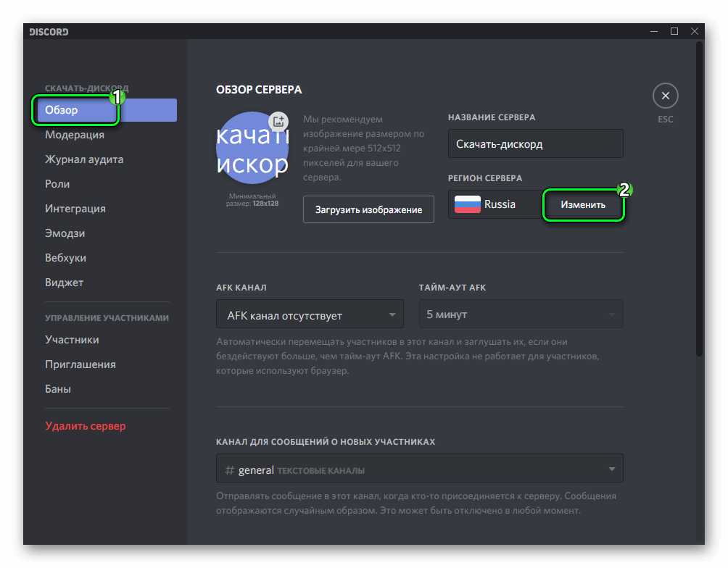
Task: Click the Discord logo in title bar
Action: click(49, 32)
